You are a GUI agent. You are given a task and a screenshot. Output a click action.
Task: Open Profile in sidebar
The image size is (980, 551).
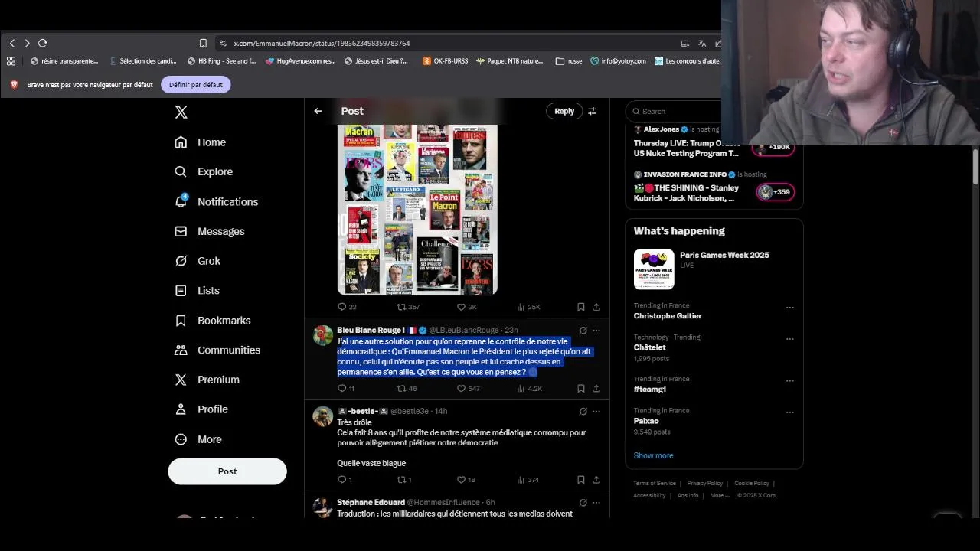point(201,409)
